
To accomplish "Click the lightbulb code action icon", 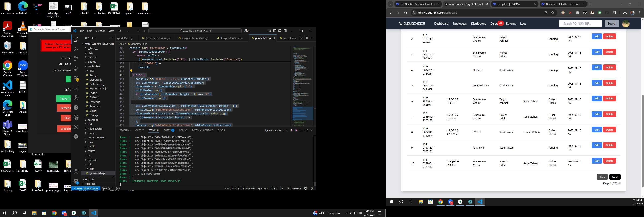I will pyautogui.click(x=131, y=71).
